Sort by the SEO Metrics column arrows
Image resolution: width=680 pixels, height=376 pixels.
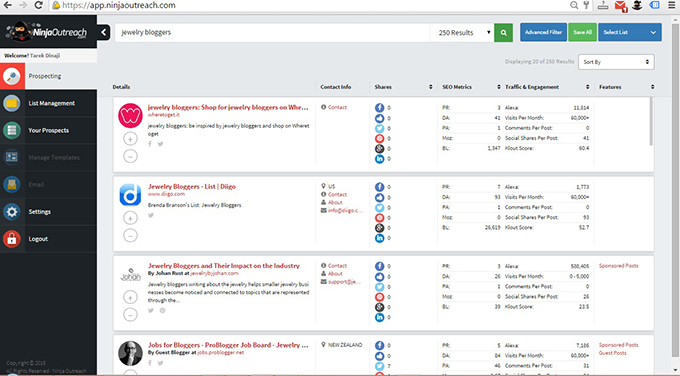tap(499, 87)
